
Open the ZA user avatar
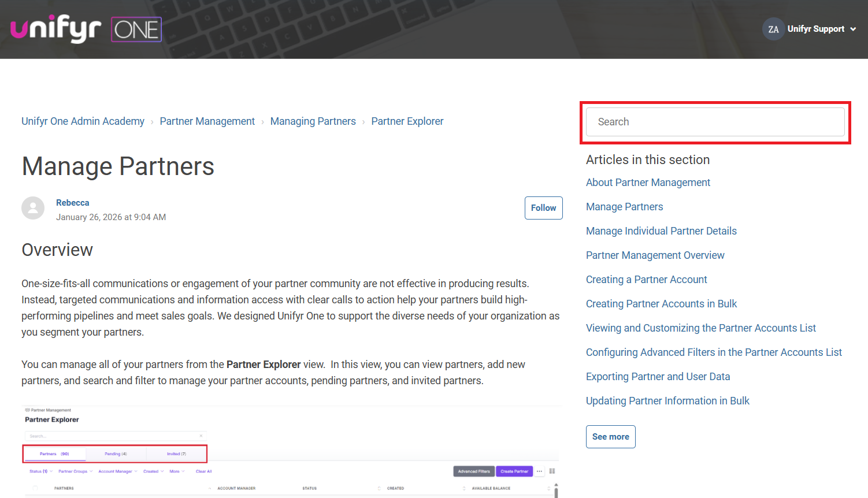(773, 29)
